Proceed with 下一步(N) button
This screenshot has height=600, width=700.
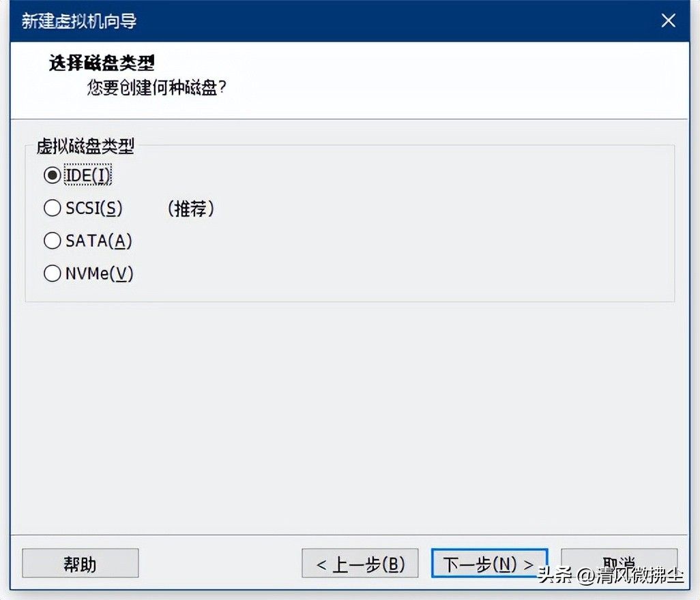(x=489, y=563)
